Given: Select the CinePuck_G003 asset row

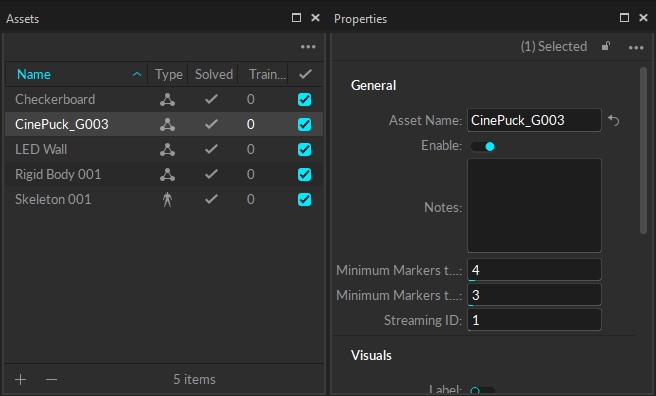Looking at the screenshot, I should 164,124.
